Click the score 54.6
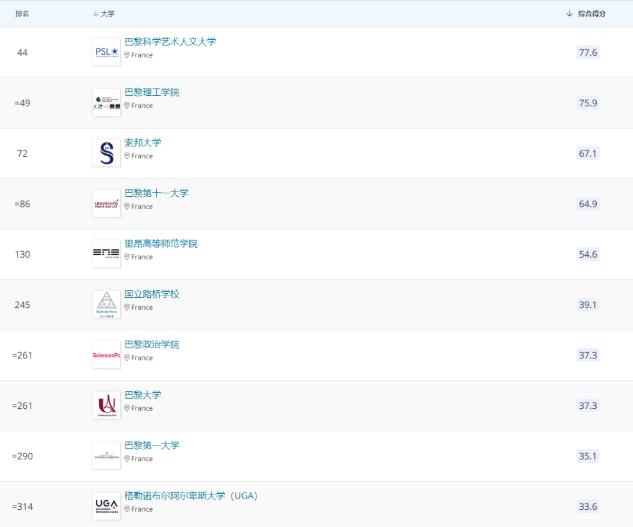This screenshot has width=633, height=527. 588,254
